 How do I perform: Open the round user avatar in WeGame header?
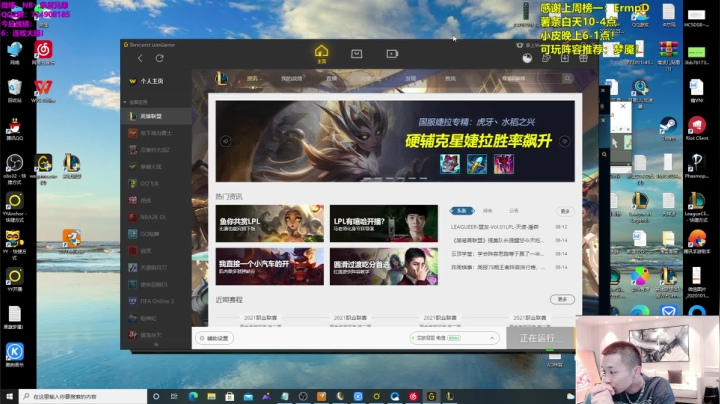(x=527, y=58)
